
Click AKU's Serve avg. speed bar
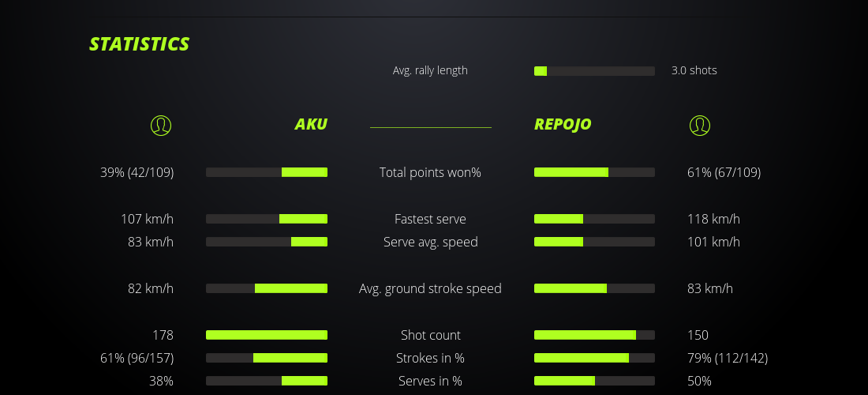click(267, 242)
